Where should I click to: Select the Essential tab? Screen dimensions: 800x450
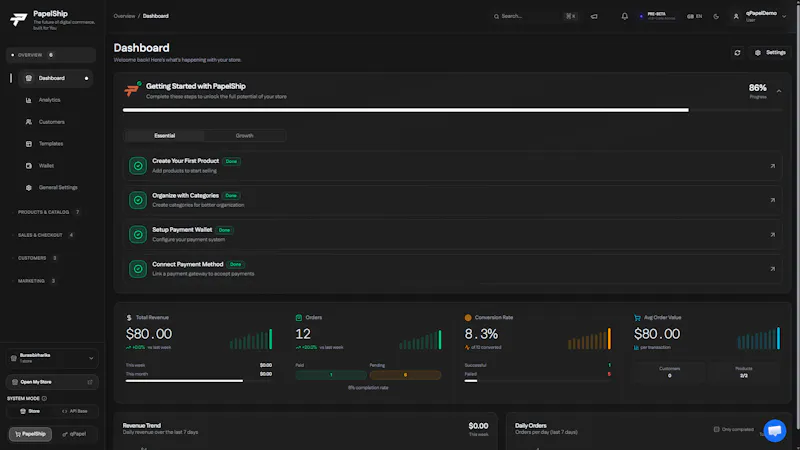(x=164, y=136)
